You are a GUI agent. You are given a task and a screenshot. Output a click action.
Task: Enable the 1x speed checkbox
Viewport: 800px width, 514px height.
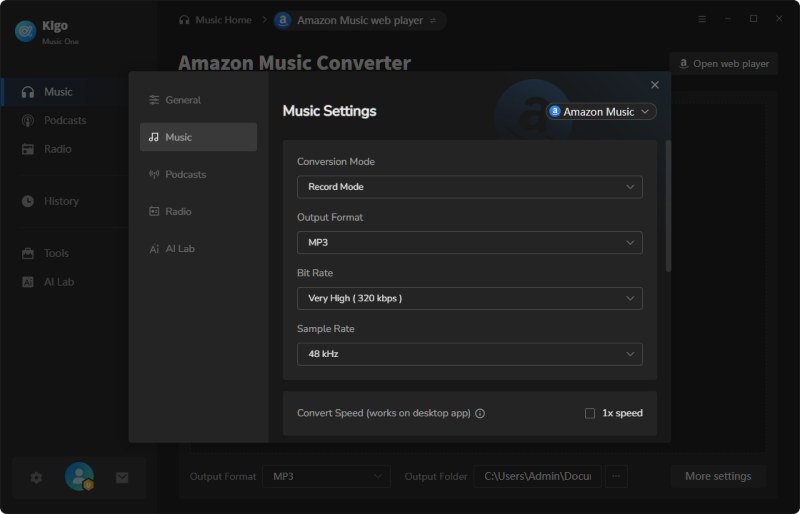pos(590,413)
